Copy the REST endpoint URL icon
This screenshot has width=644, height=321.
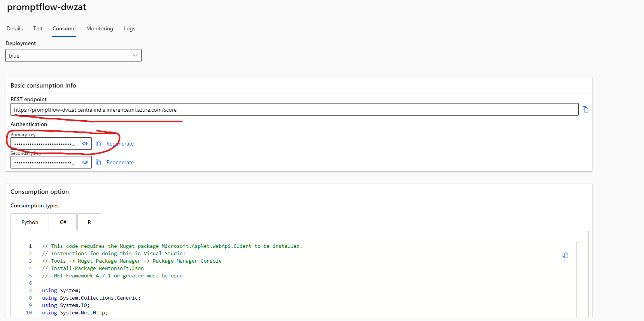(x=585, y=110)
